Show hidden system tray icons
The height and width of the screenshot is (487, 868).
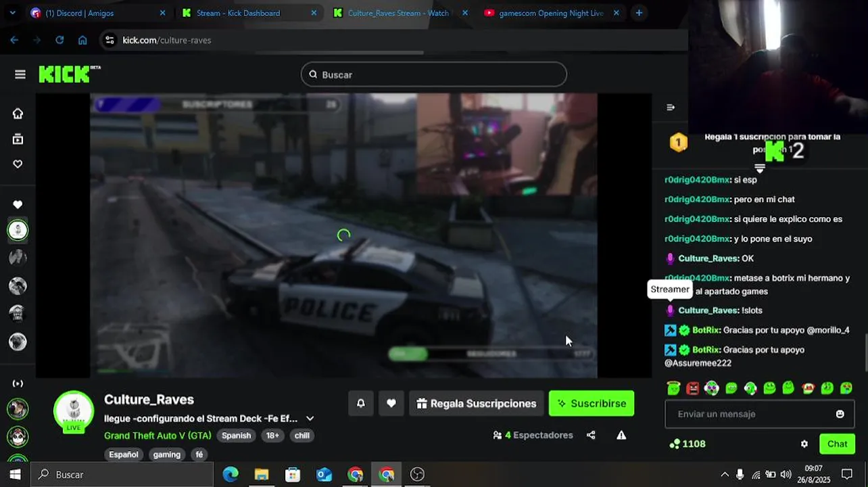pos(725,474)
